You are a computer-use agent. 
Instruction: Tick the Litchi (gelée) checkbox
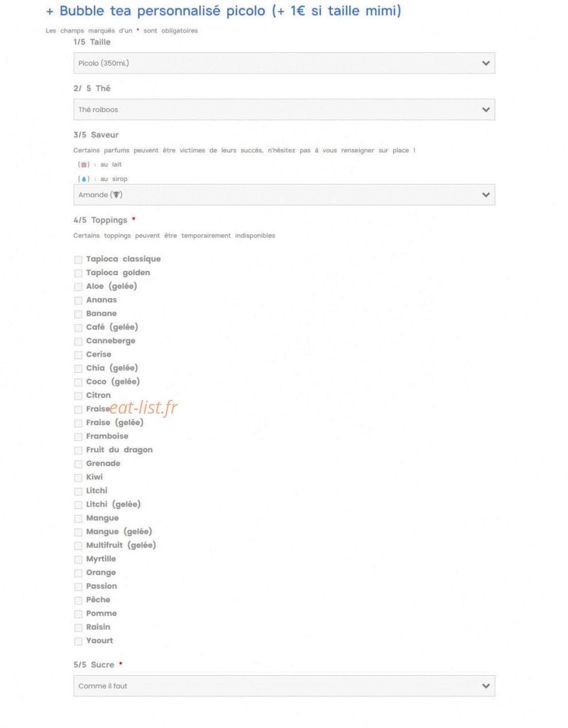(x=78, y=505)
